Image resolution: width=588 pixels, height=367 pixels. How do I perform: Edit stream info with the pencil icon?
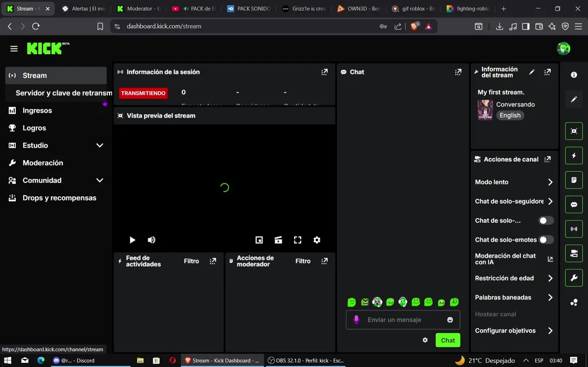pos(532,72)
